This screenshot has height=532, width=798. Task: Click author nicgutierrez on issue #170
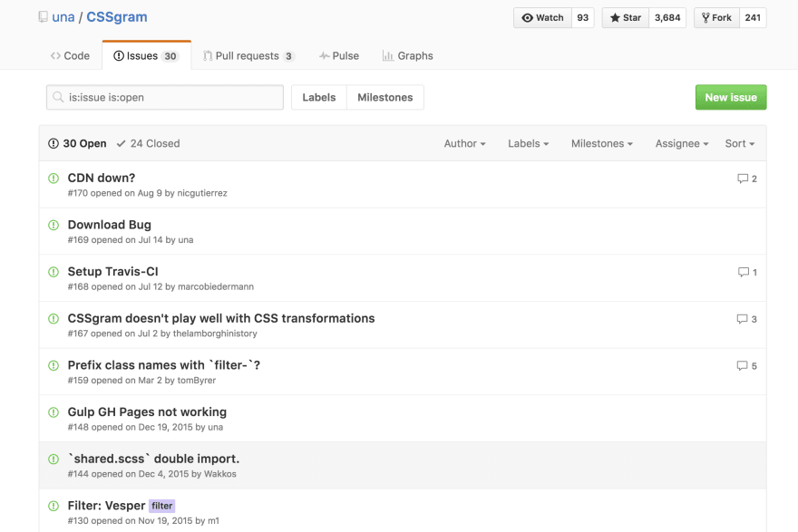[x=202, y=193]
